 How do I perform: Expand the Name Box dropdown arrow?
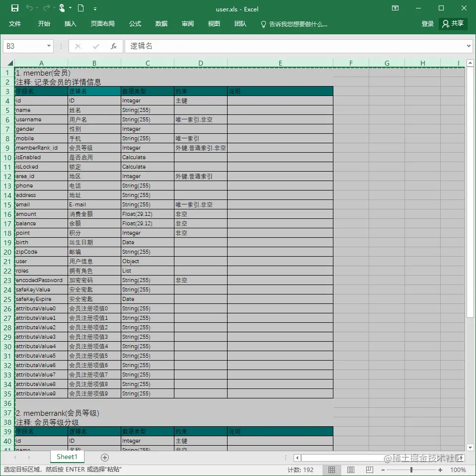click(49, 46)
